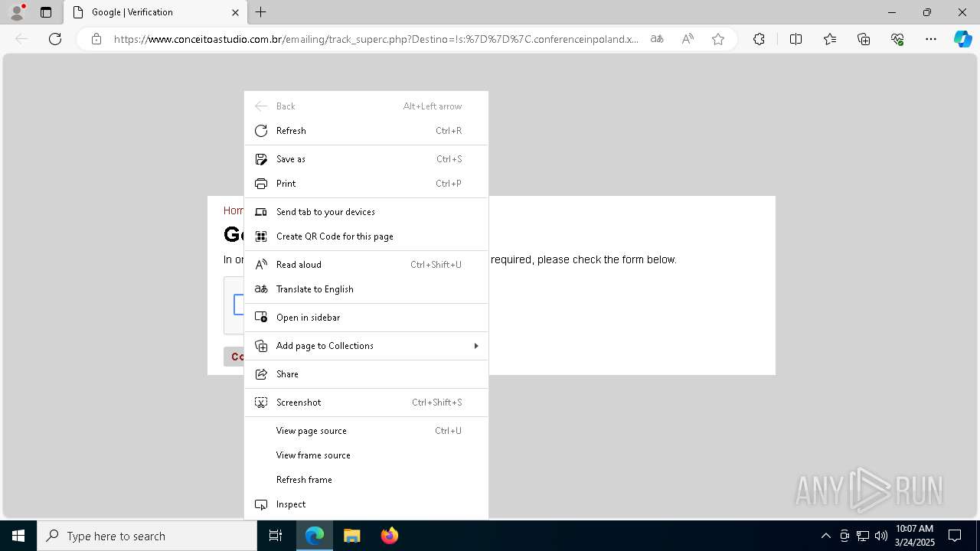Open a new tab with plus button
Viewport: 980px width, 551px height.
(261, 12)
